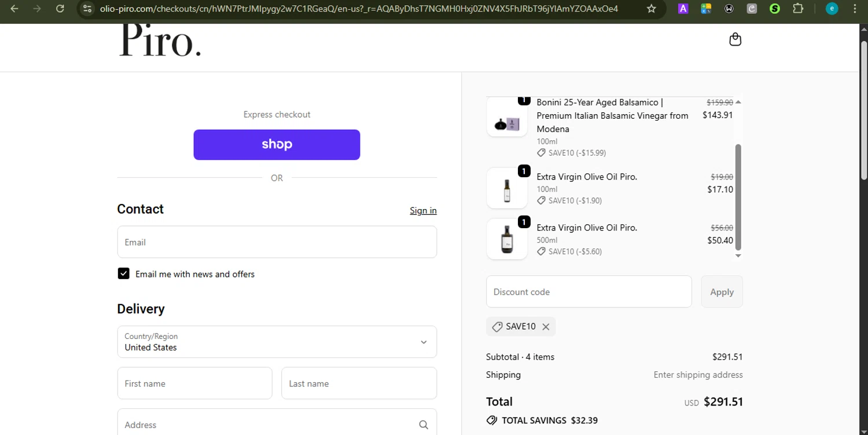The height and width of the screenshot is (435, 868).
Task: Open the Chrome profile avatar
Action: 832,9
